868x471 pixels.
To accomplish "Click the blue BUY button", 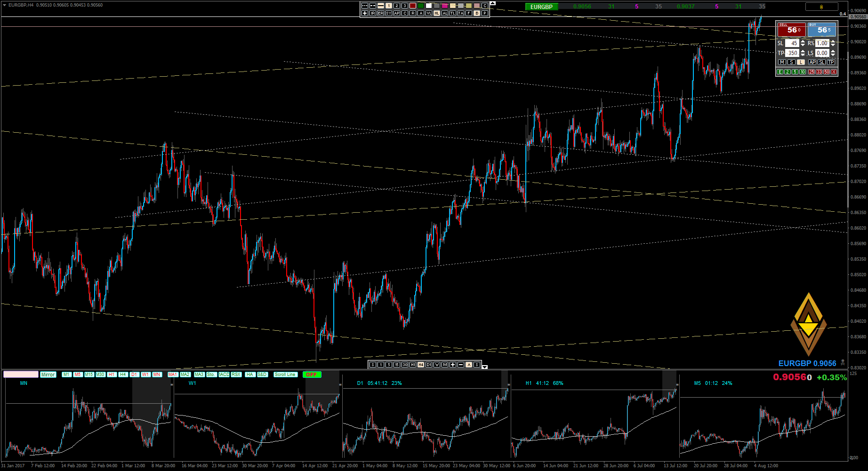I will coord(821,30).
